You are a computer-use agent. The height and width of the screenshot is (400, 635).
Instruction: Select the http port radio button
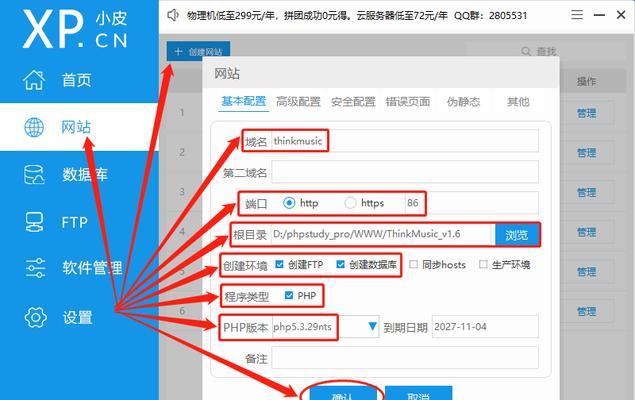(289, 202)
